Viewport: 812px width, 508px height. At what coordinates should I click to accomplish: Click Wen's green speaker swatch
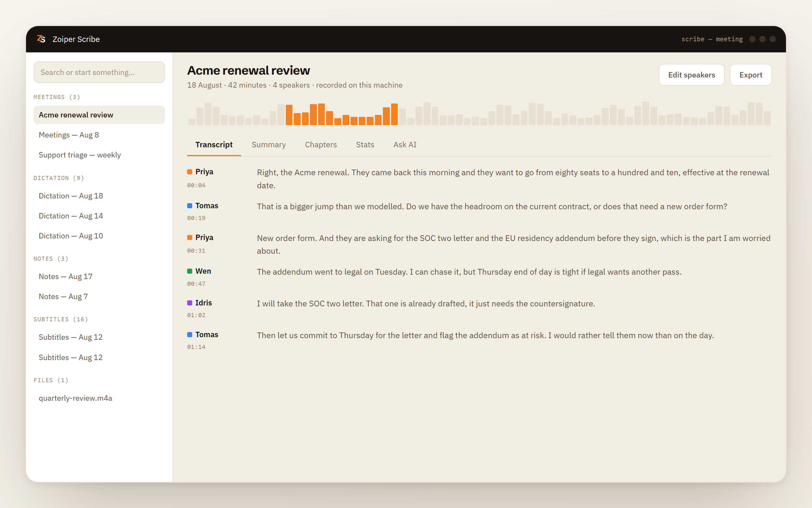190,271
